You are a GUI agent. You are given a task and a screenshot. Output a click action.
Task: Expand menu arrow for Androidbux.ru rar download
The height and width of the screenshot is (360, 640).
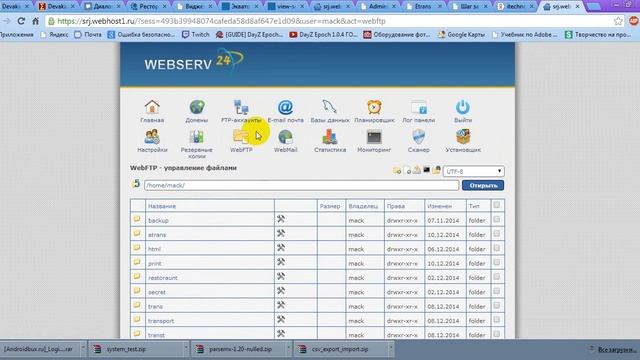(x=83, y=349)
